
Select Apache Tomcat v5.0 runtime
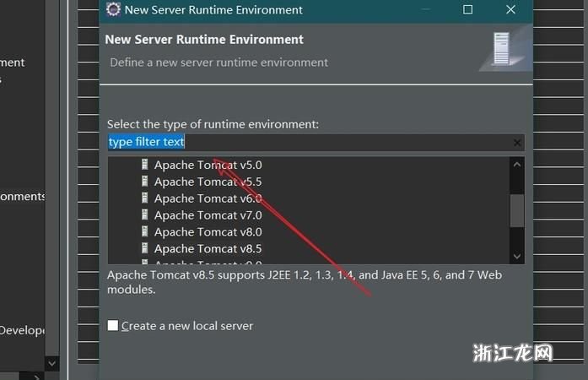[x=208, y=165]
